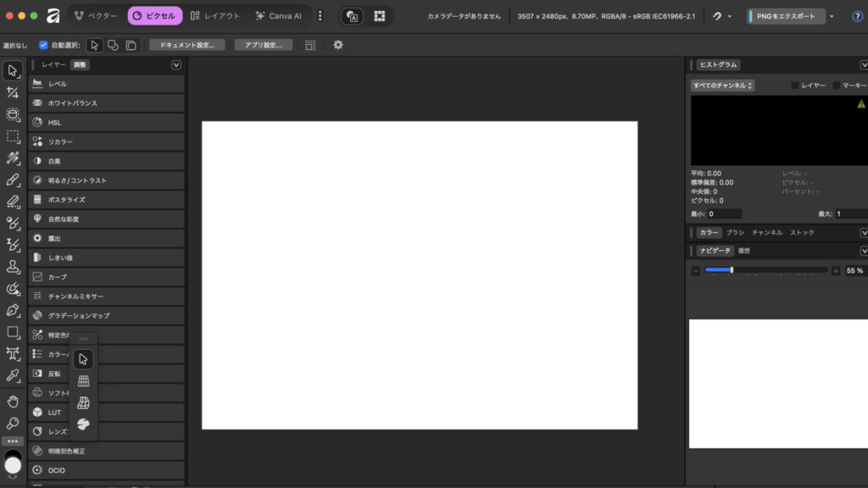This screenshot has height=488, width=868.
Task: Uncheck the 自動選択 checkbox
Action: 43,45
